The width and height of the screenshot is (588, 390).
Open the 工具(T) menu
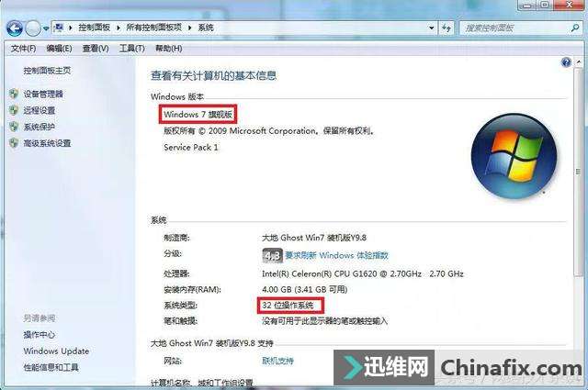pyautogui.click(x=131, y=49)
